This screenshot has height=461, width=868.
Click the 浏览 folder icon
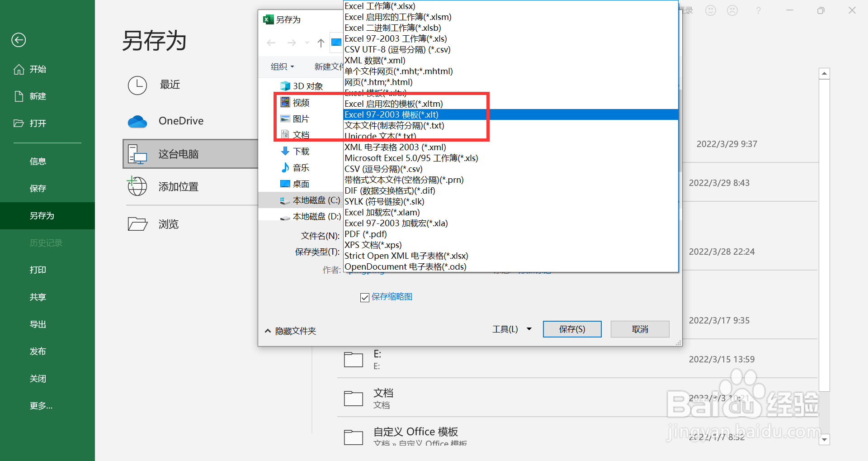point(137,224)
